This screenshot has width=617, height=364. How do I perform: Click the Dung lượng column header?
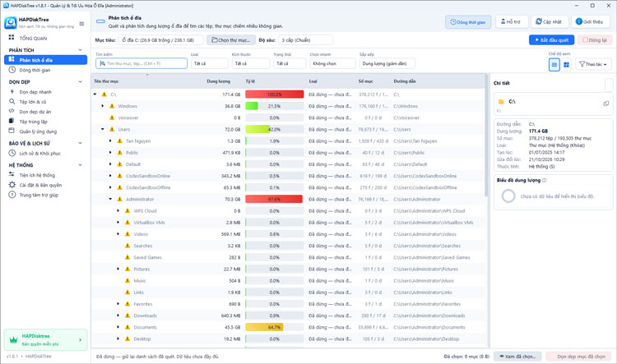pyautogui.click(x=218, y=81)
